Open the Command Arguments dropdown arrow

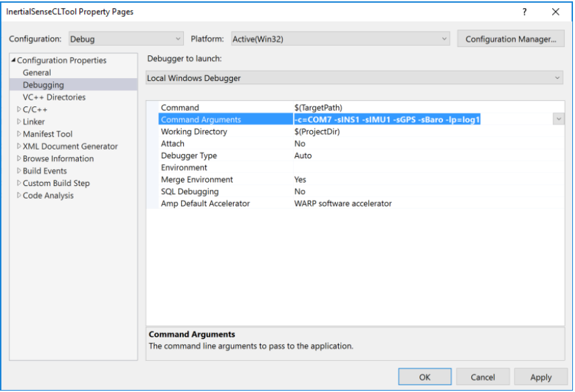tap(558, 119)
